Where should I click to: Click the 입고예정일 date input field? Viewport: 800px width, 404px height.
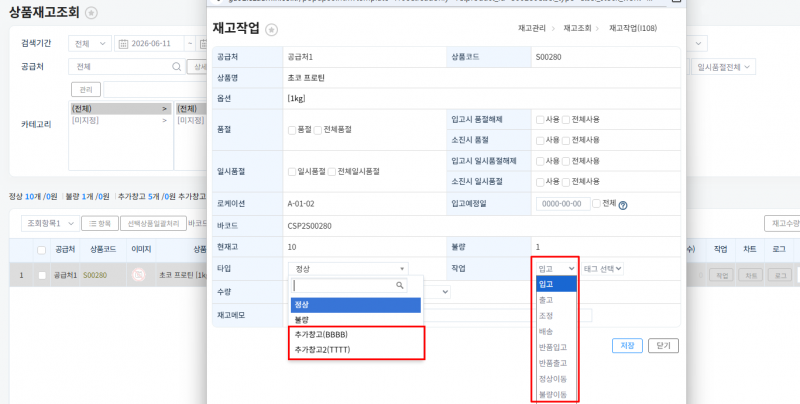pos(563,204)
